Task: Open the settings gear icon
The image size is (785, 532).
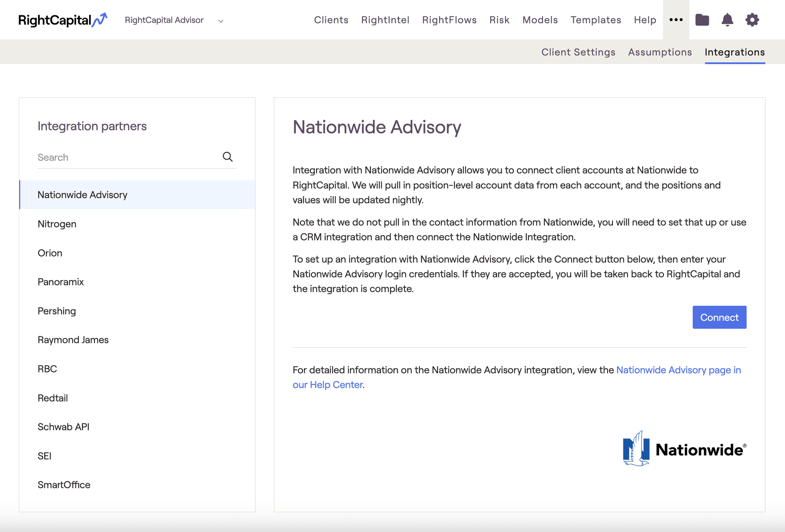Action: 752,20
